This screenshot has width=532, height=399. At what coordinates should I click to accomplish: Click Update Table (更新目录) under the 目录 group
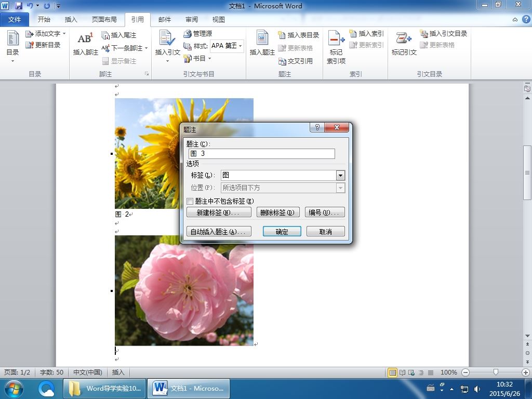coord(43,45)
